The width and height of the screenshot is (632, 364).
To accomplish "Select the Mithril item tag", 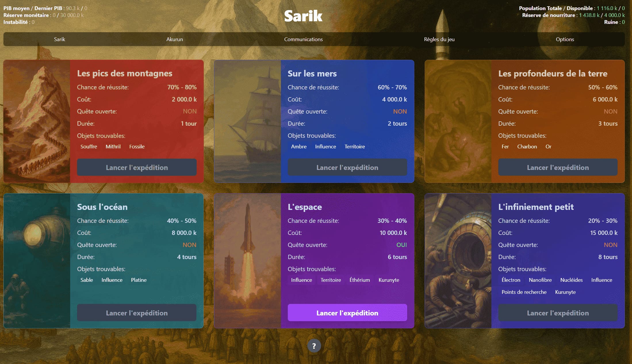I will [x=113, y=146].
